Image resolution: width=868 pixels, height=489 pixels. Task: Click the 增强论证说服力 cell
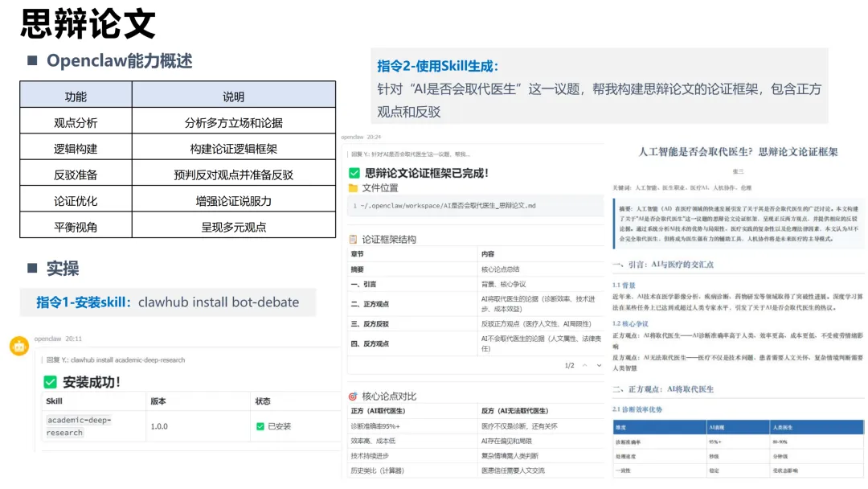[x=234, y=201]
